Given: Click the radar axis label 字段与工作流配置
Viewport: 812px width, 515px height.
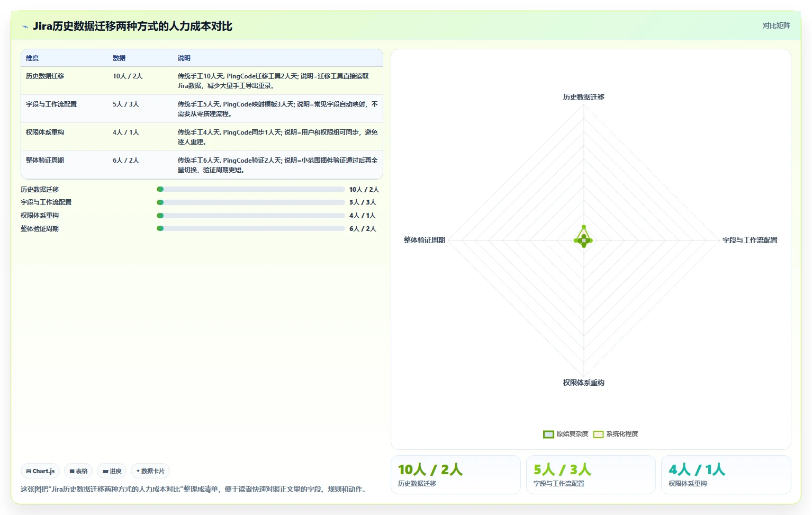Looking at the screenshot, I should point(750,240).
